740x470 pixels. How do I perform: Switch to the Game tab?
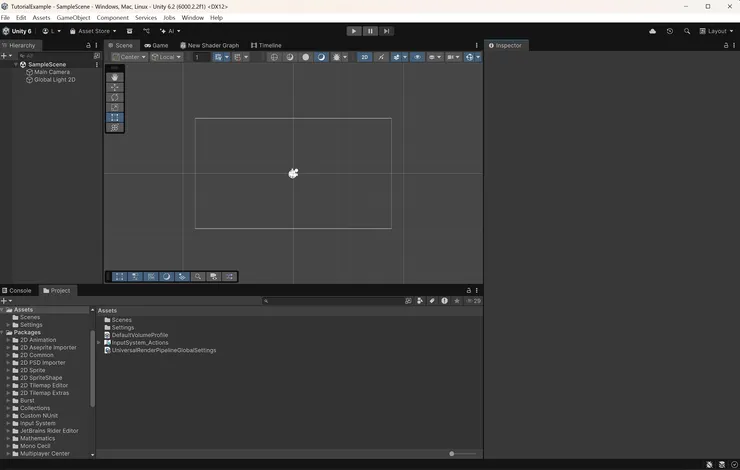coord(156,45)
